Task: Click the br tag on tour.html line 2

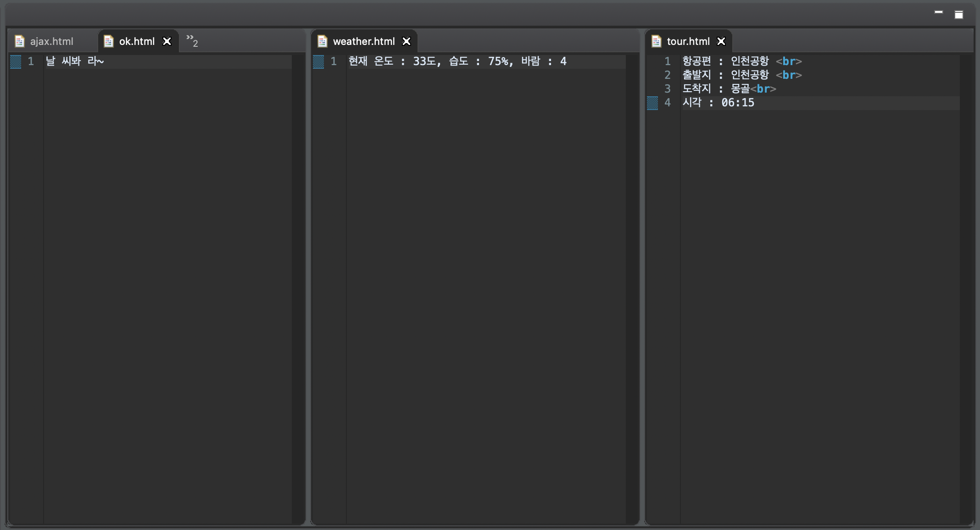Action: pos(789,75)
